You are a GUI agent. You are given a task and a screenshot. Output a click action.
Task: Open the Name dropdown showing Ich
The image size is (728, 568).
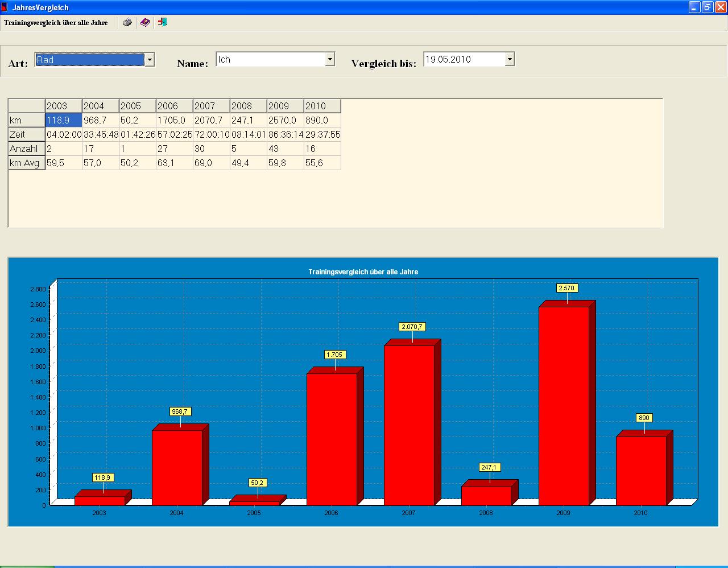tap(330, 59)
